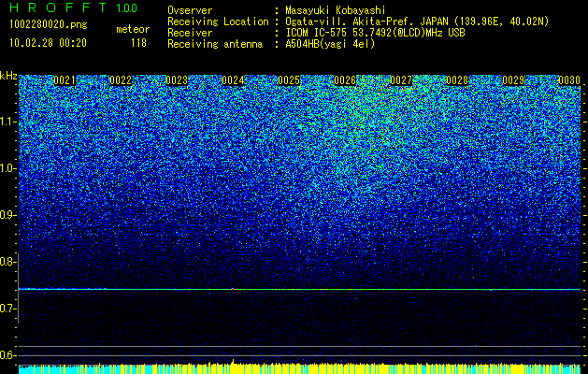Click the 0023 time marker
The height and width of the screenshot is (374, 588).
click(177, 80)
